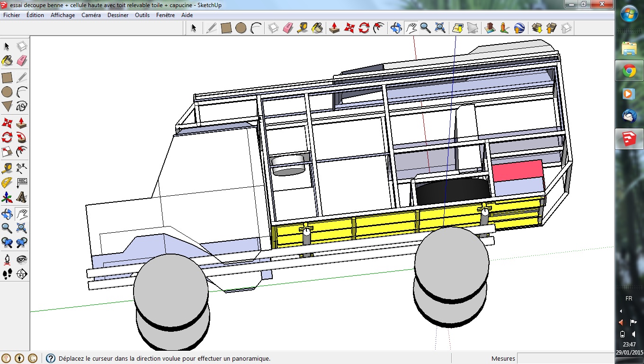Choose the Protractor tool
The image size is (644, 364).
point(7,182)
